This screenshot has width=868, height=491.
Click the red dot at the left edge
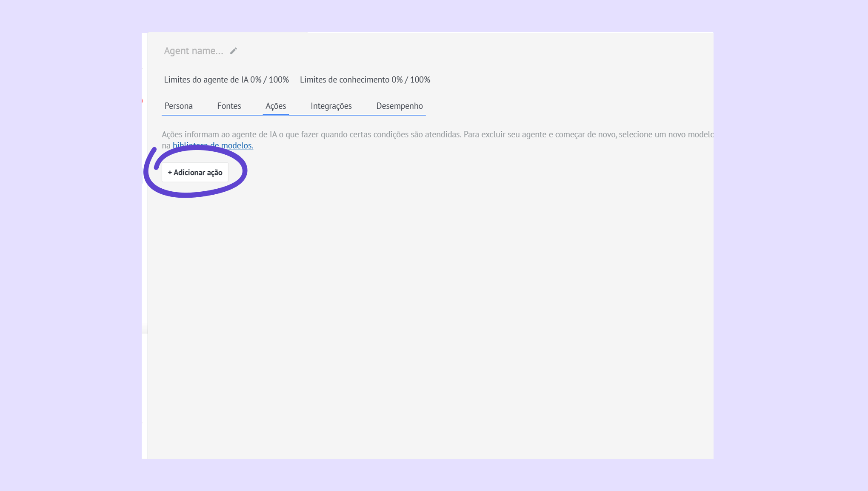(x=142, y=101)
